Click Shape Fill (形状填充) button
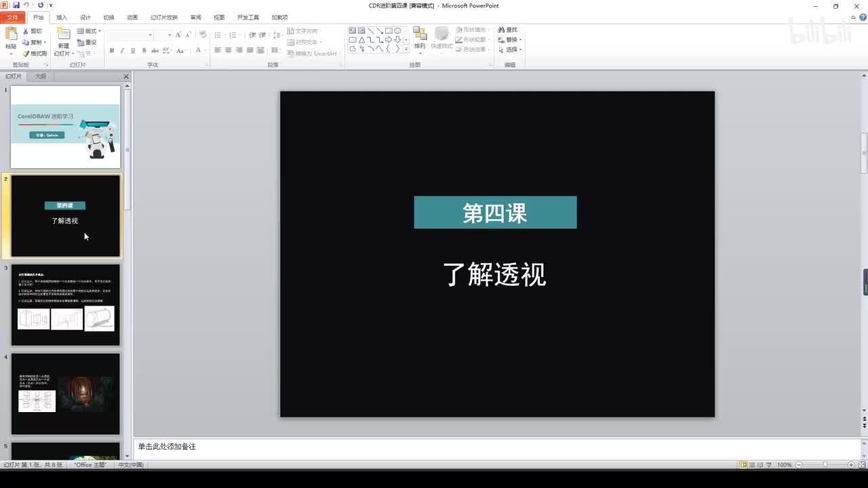 [472, 30]
